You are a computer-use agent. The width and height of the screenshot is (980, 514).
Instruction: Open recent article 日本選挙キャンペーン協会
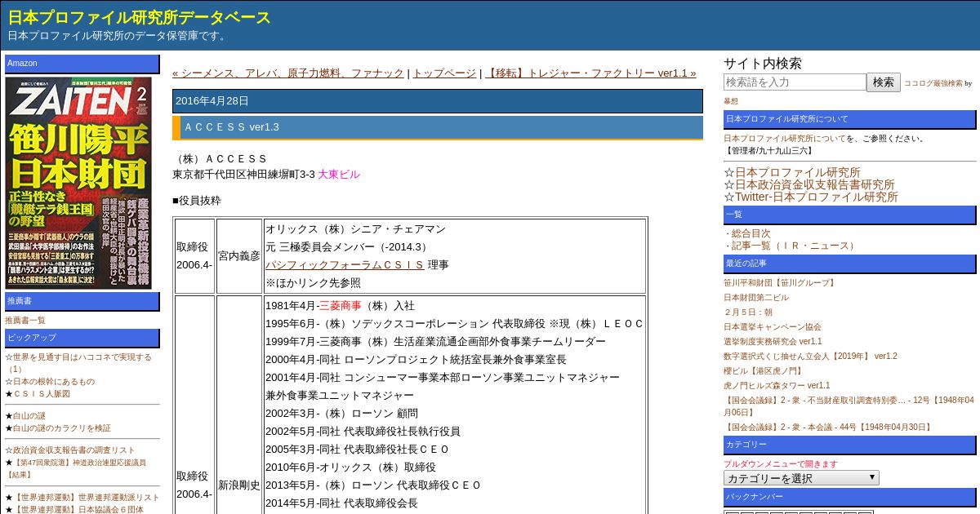(x=773, y=327)
